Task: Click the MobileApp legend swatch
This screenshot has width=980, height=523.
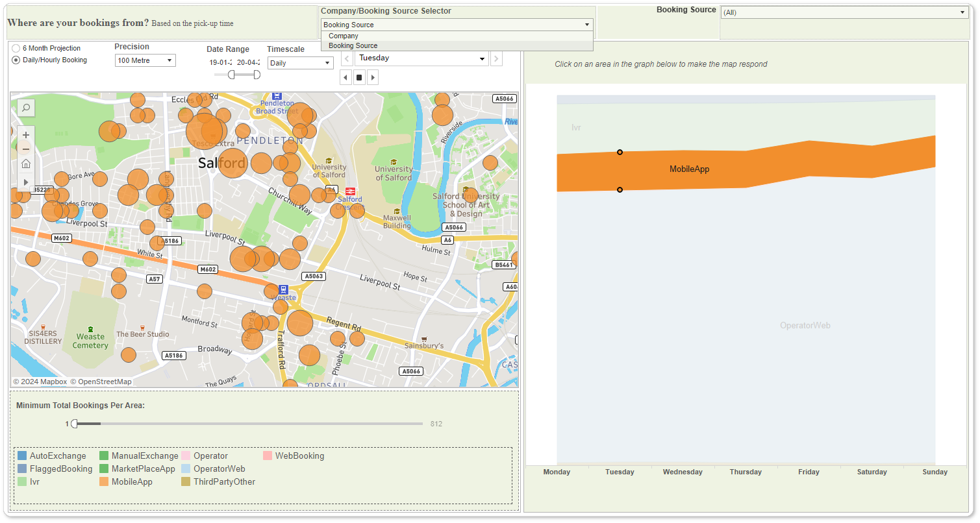Action: pos(104,482)
